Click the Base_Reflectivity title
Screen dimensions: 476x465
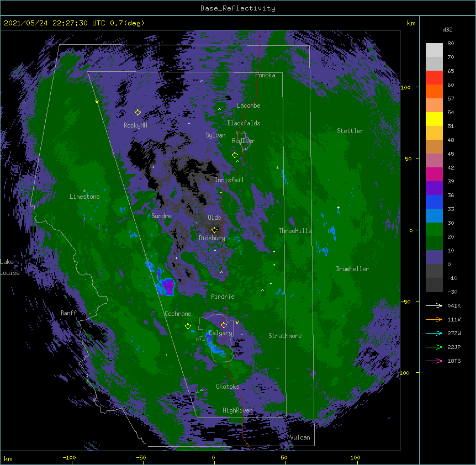(x=238, y=8)
